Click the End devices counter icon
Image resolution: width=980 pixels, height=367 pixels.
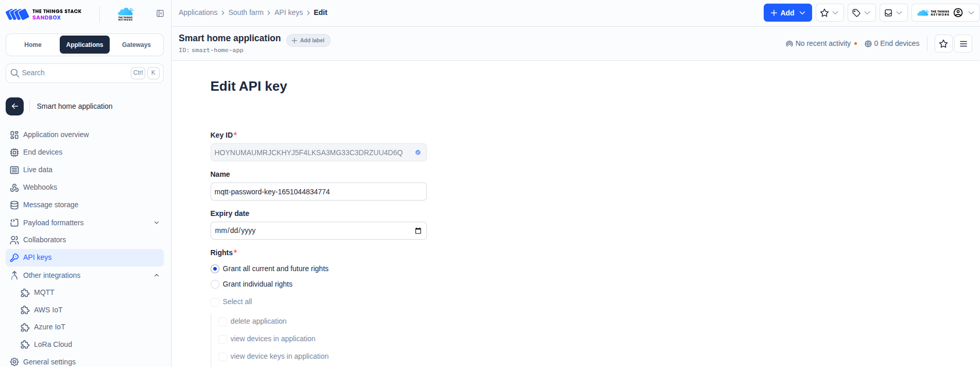(868, 44)
